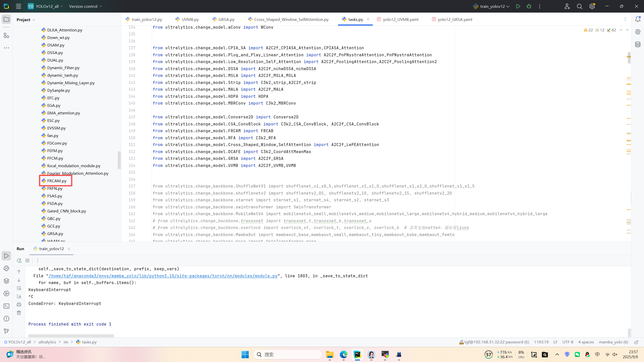Image resolution: width=644 pixels, height=362 pixels.
Task: Click the Run console horizontal scrollbar
Action: click(x=71, y=336)
